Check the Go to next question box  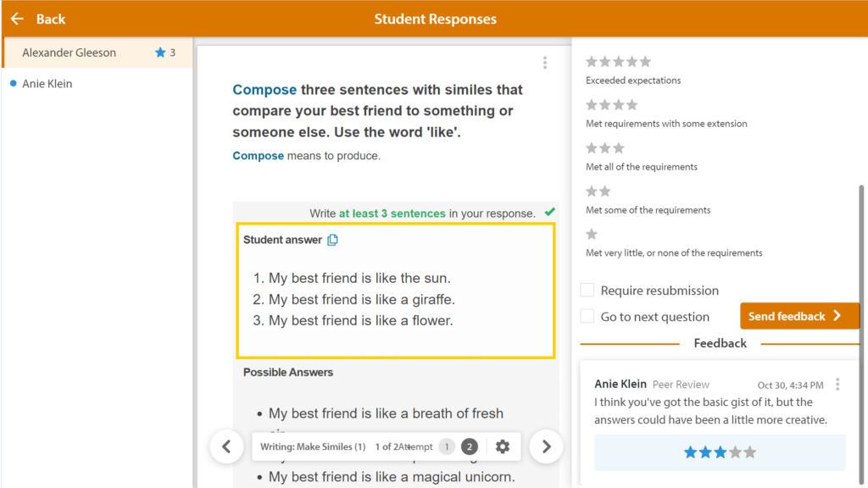coord(587,317)
